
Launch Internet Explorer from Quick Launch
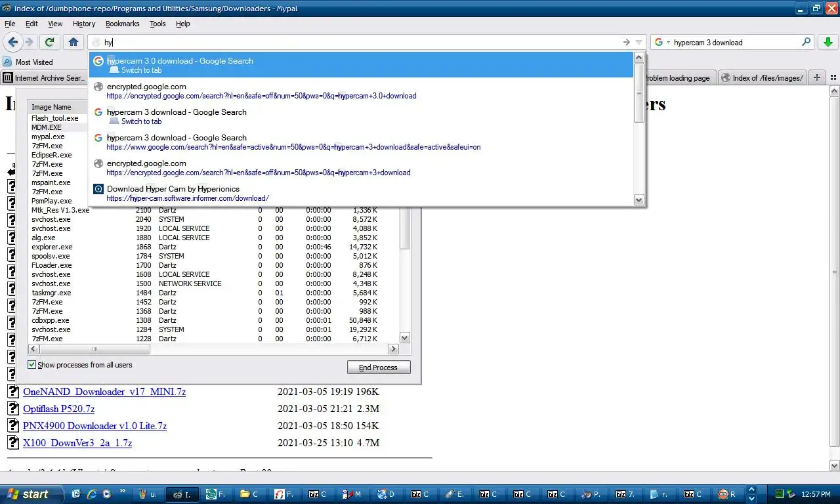[x=92, y=494]
